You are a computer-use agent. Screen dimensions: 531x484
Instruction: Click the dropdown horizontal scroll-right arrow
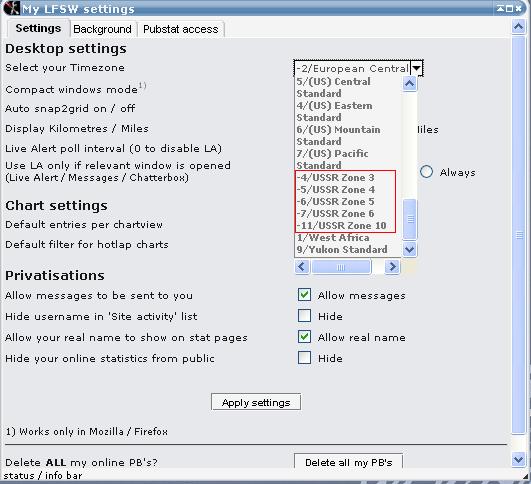click(392, 267)
